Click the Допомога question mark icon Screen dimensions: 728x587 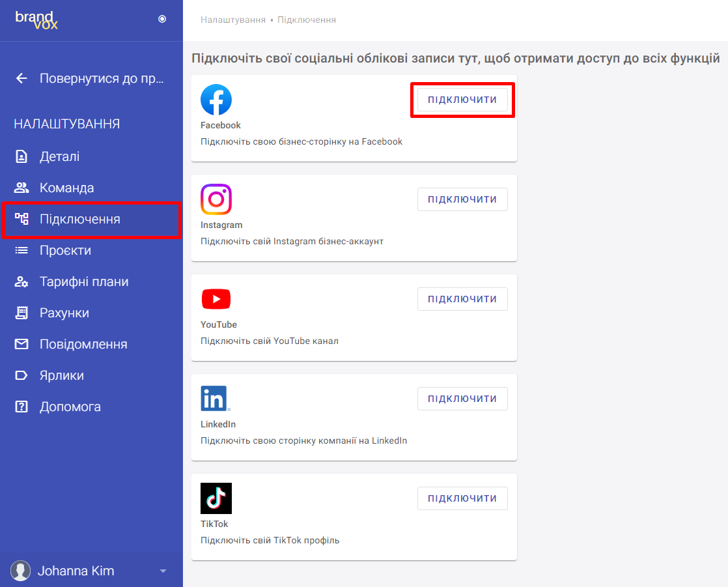click(x=21, y=407)
